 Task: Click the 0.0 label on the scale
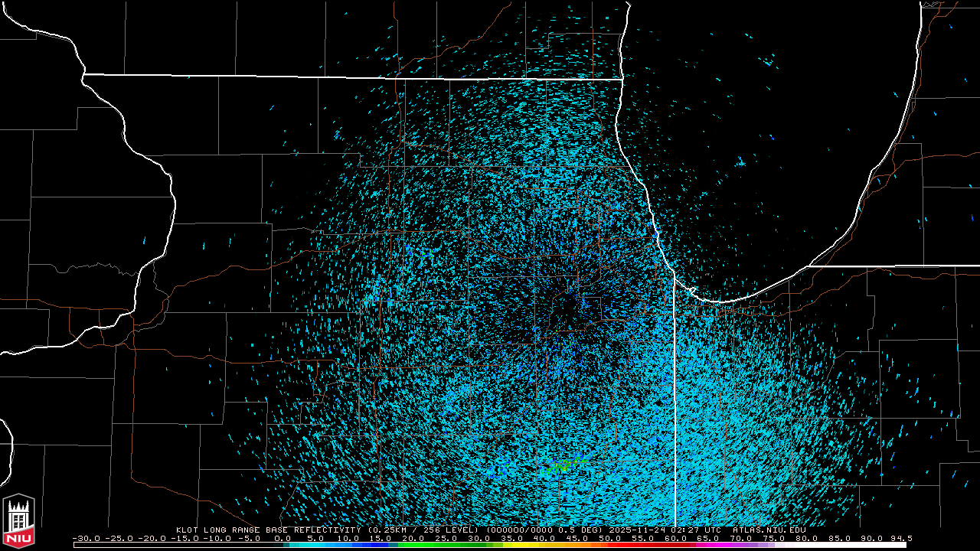(x=283, y=538)
